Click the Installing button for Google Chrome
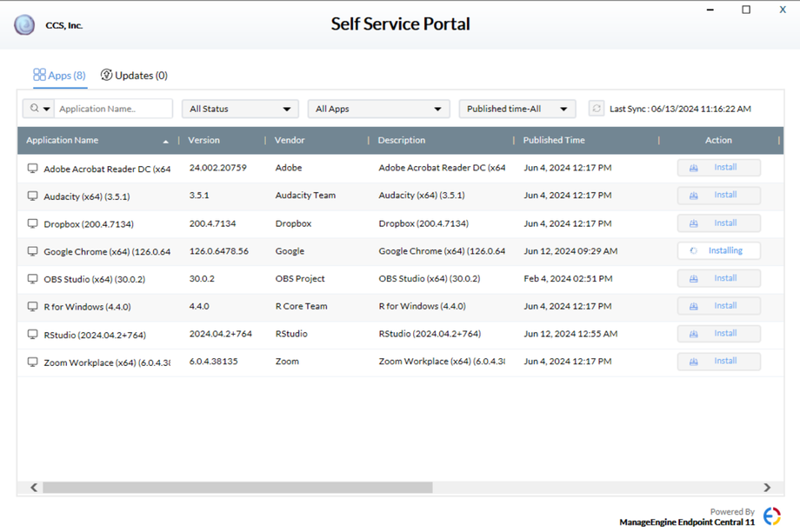Image resolution: width=800 pixels, height=532 pixels. click(718, 250)
